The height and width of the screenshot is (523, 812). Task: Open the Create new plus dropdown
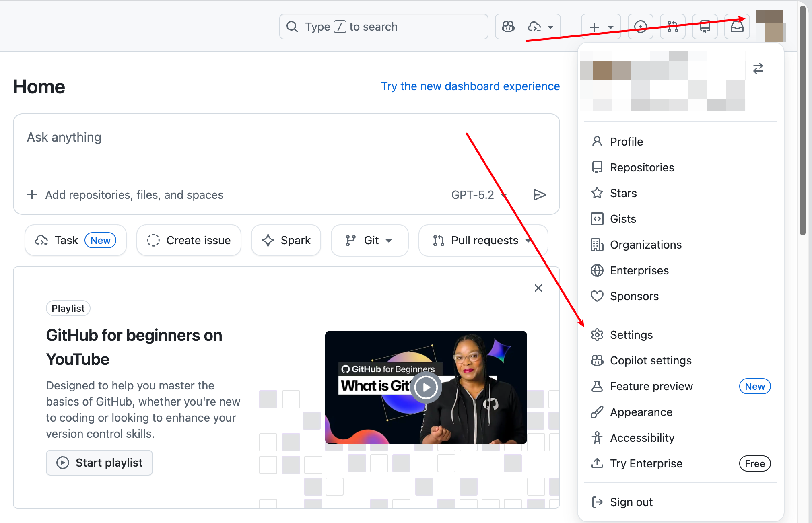[x=601, y=27]
